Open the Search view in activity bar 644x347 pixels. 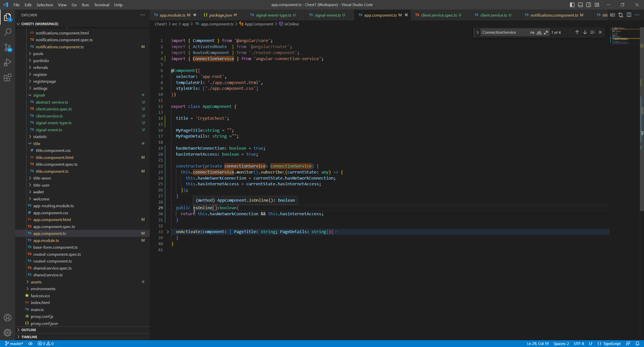[8, 32]
